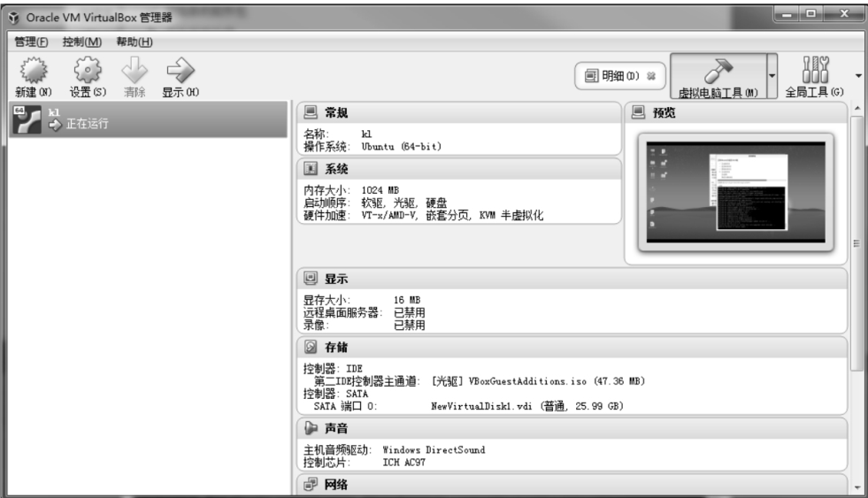Click the VirtualBox title bar cube icon

tap(14, 18)
